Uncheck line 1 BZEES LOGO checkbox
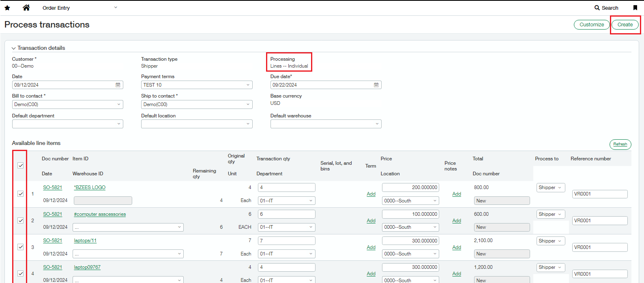Viewport: 644px width, 283px height. 21,194
